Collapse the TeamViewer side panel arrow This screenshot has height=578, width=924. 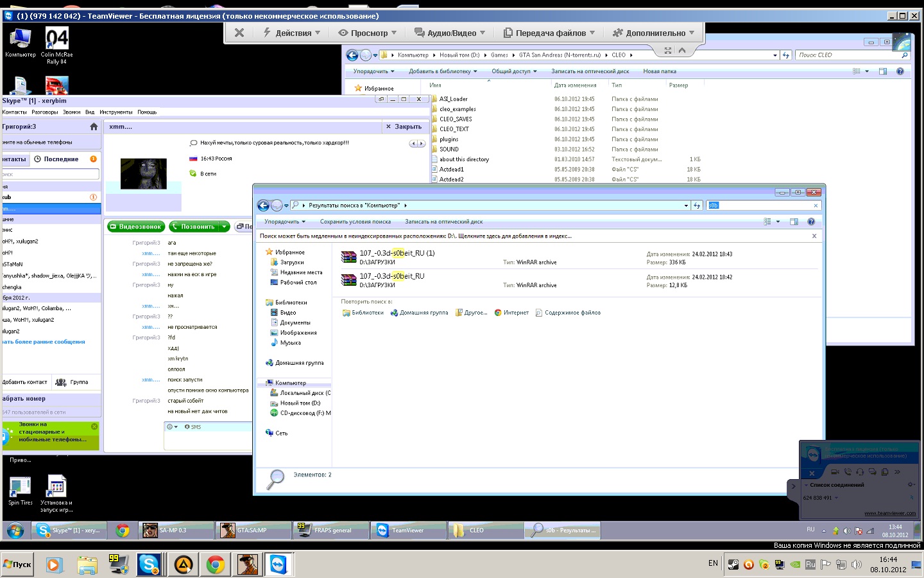pos(793,486)
